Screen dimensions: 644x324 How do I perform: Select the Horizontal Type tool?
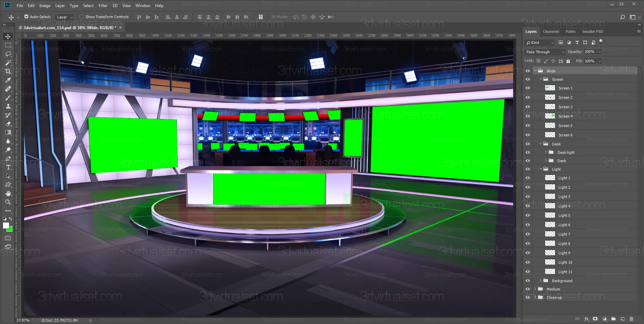tap(8, 167)
